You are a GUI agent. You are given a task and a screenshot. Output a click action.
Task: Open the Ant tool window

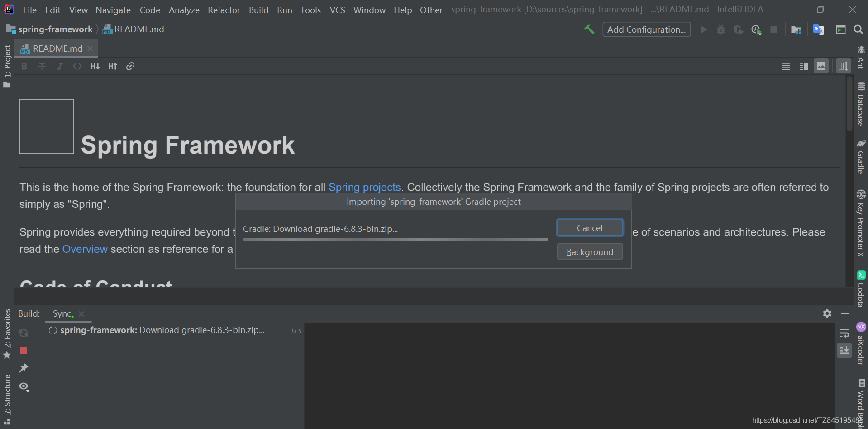coord(861,58)
